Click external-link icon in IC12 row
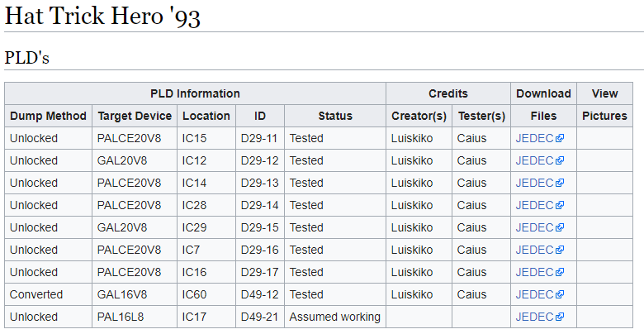Image resolution: width=644 pixels, height=334 pixels. (x=560, y=160)
